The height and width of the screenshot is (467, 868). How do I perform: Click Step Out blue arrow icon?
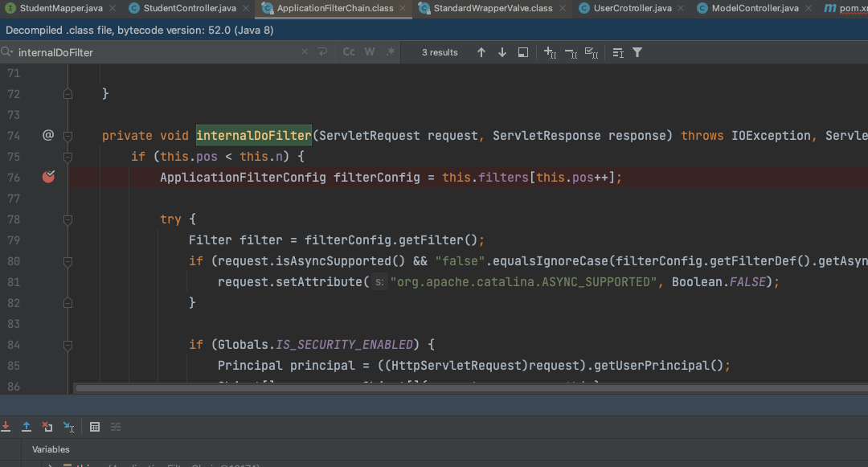click(x=26, y=427)
